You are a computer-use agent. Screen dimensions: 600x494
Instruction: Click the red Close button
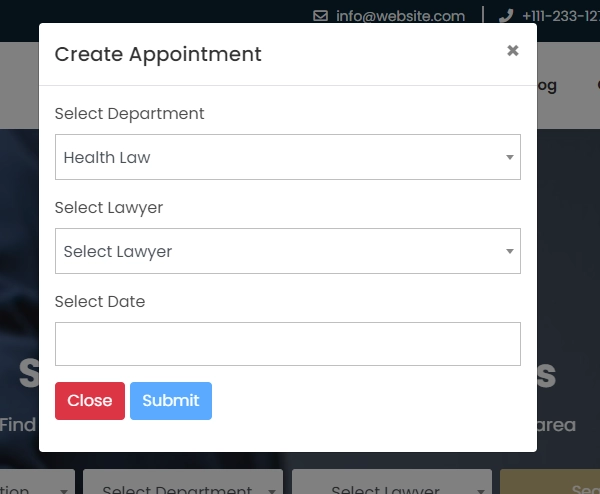(90, 401)
